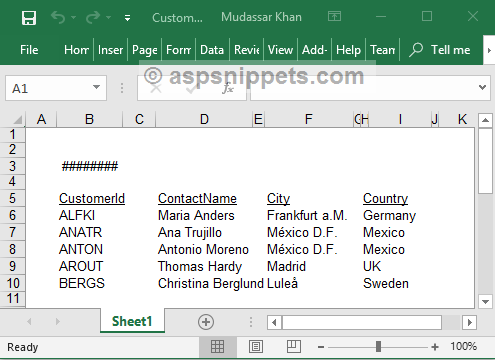495x360 pixels.
Task: Click the New Sheet plus icon
Action: 206,322
